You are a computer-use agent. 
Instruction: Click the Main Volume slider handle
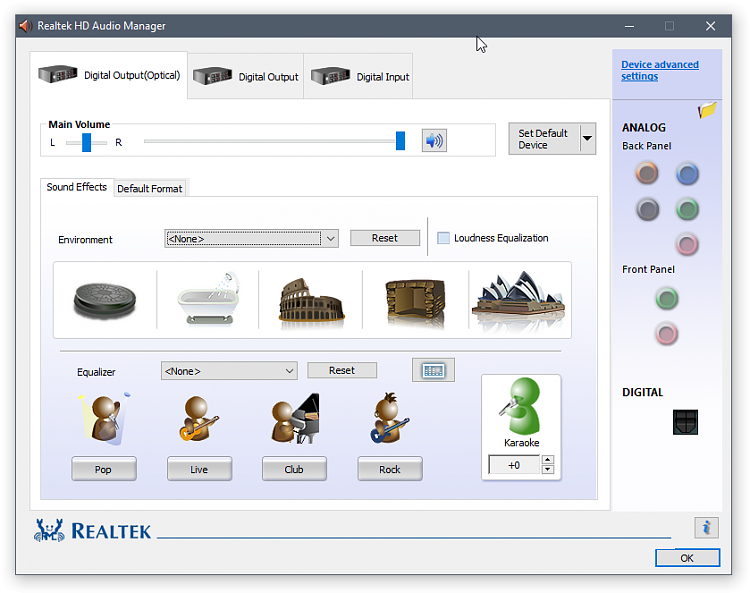coord(400,140)
